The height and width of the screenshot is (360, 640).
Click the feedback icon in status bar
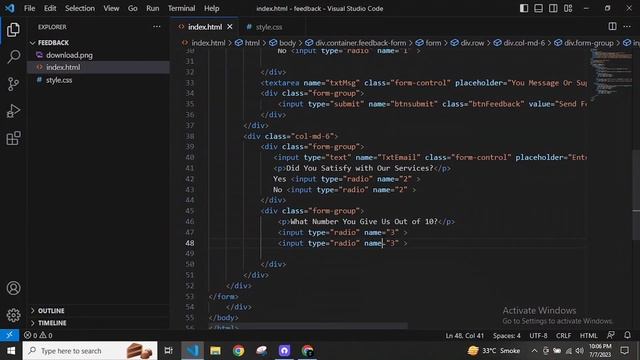(x=611, y=335)
